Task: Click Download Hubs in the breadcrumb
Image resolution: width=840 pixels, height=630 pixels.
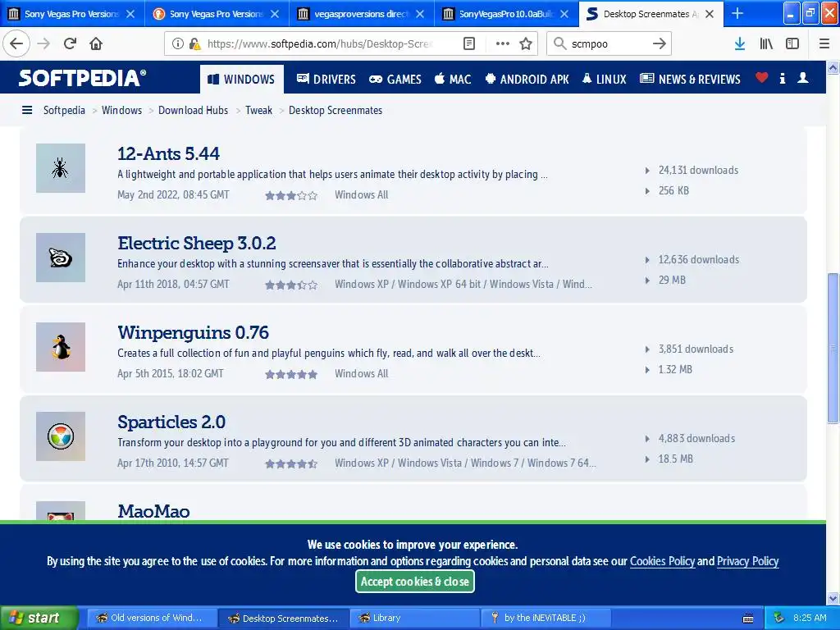Action: click(x=193, y=111)
